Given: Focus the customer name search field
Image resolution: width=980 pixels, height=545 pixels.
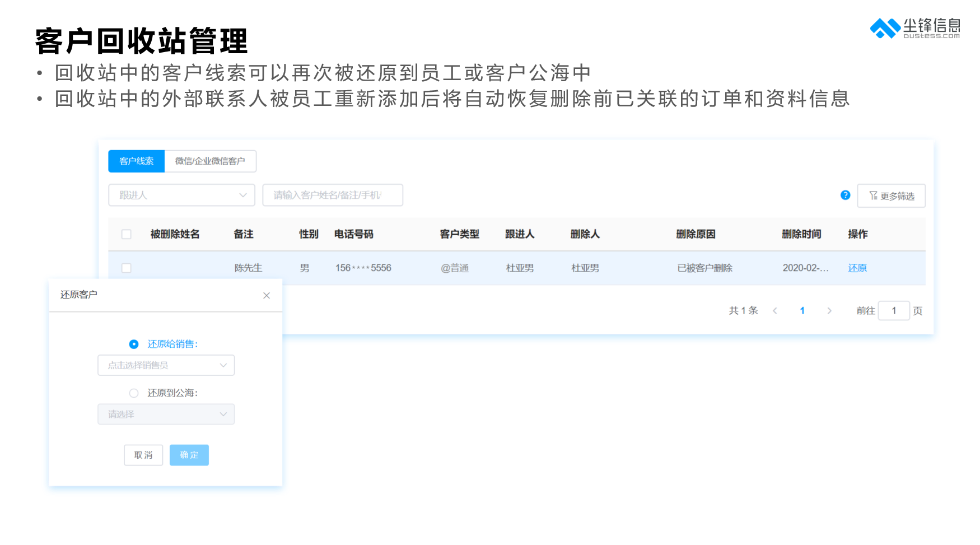Looking at the screenshot, I should click(x=333, y=195).
